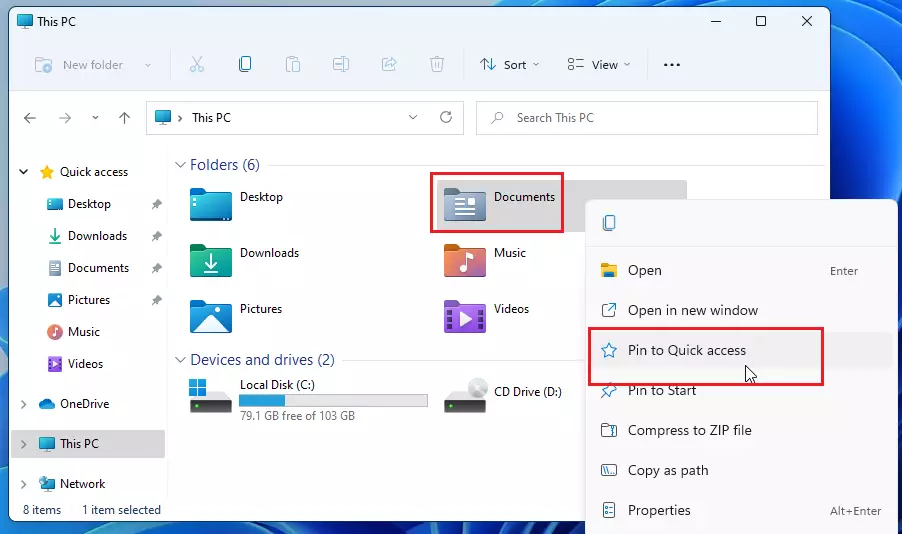Collapse the Folders (6) group
The width and height of the screenshot is (902, 534).
tap(180, 165)
